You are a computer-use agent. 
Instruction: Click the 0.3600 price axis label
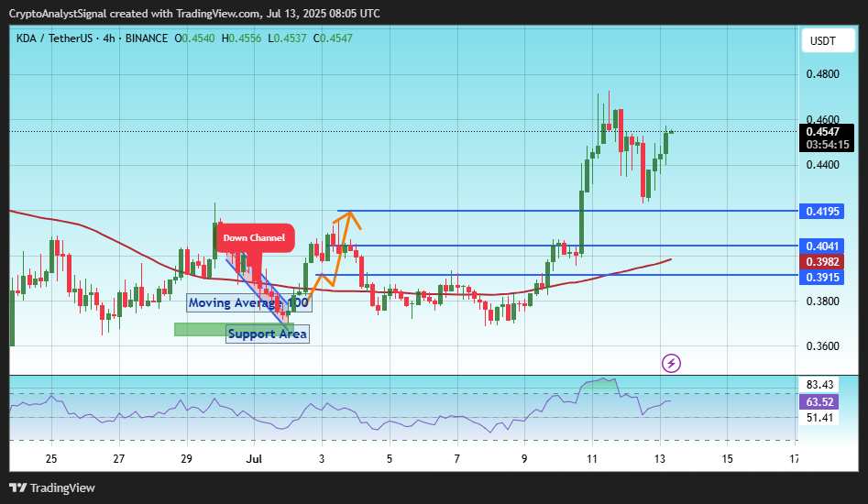822,346
